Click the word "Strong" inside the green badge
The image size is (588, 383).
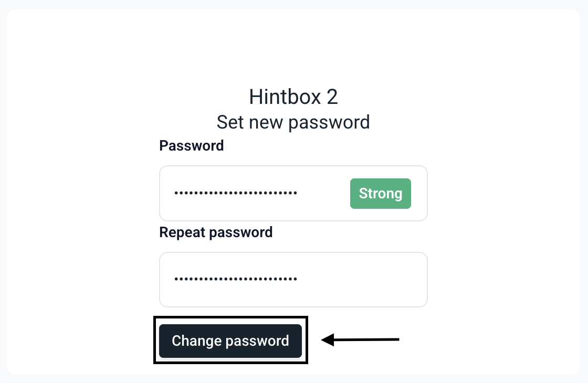pyautogui.click(x=381, y=194)
